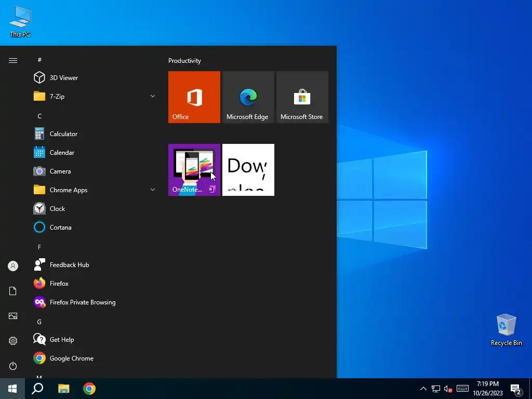Expand the Chrome Apps folder chevron
The width and height of the screenshot is (532, 399).
153,190
